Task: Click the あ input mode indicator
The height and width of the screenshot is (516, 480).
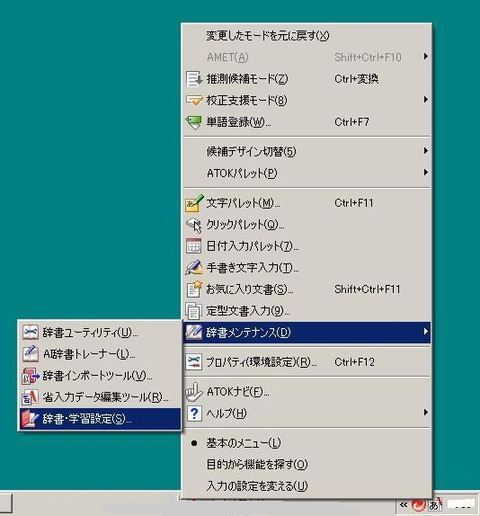Action: (434, 506)
